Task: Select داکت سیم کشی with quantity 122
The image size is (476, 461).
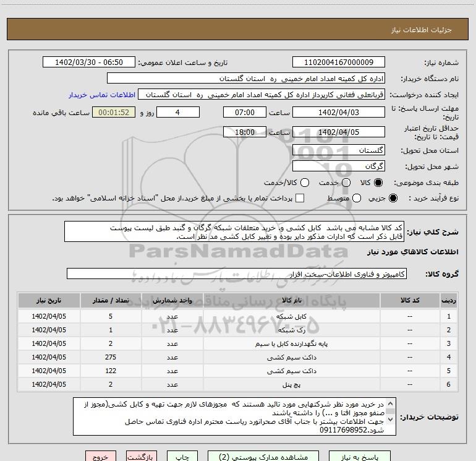Action: point(238,371)
